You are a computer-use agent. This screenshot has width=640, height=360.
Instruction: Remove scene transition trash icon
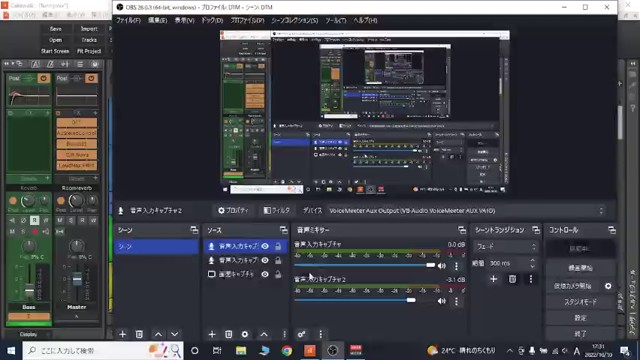point(512,279)
